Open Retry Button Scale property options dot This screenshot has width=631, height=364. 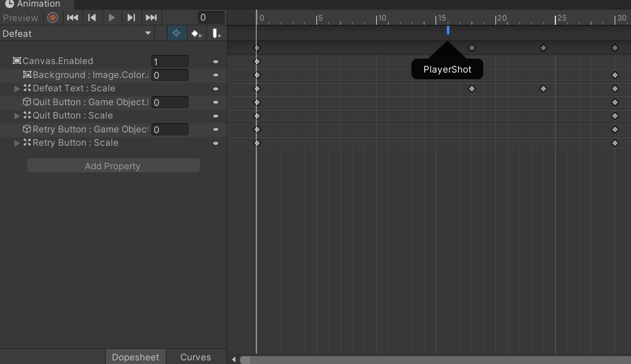tap(216, 143)
